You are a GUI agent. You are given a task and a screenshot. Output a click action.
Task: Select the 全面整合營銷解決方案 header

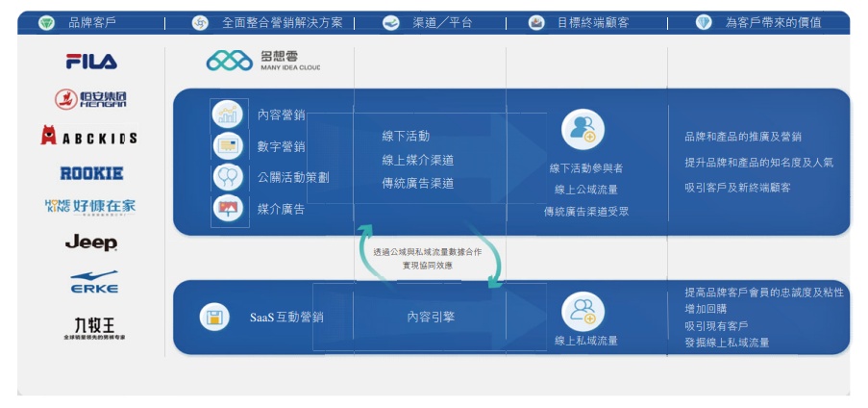coord(283,23)
